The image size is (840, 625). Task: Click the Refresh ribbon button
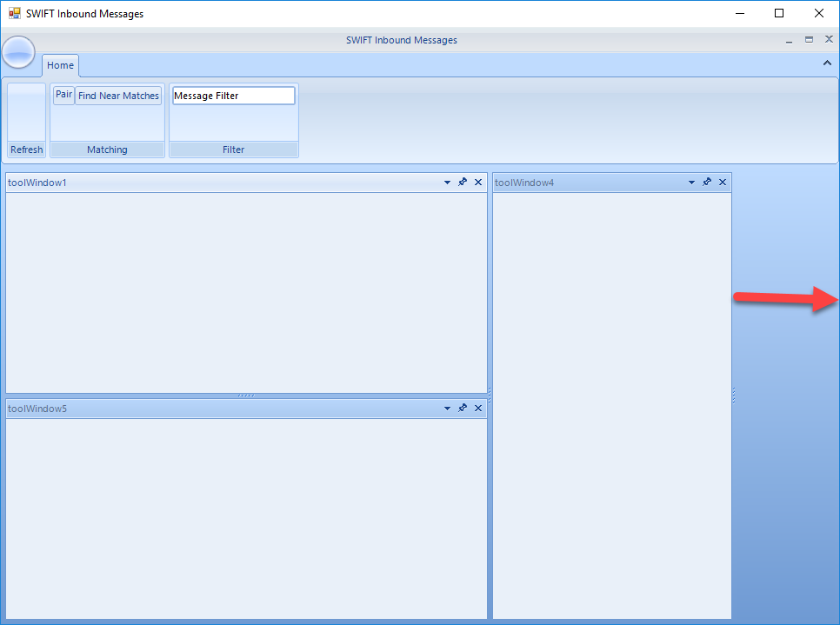pyautogui.click(x=27, y=121)
